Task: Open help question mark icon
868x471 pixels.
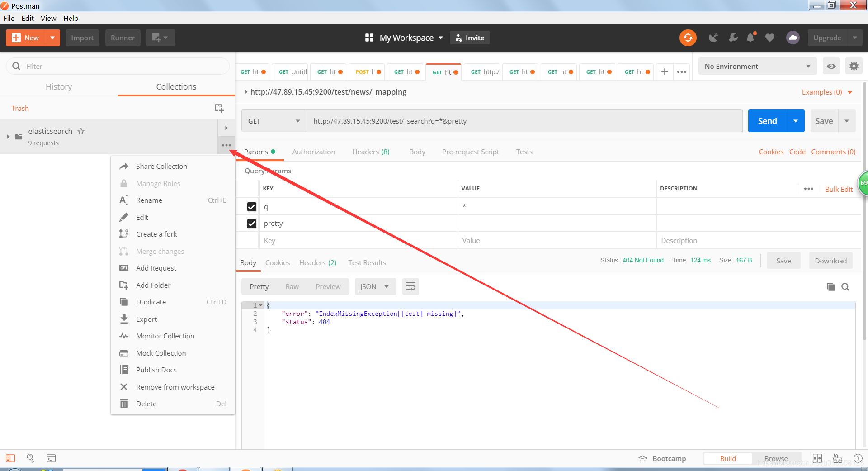Action: (x=858, y=458)
